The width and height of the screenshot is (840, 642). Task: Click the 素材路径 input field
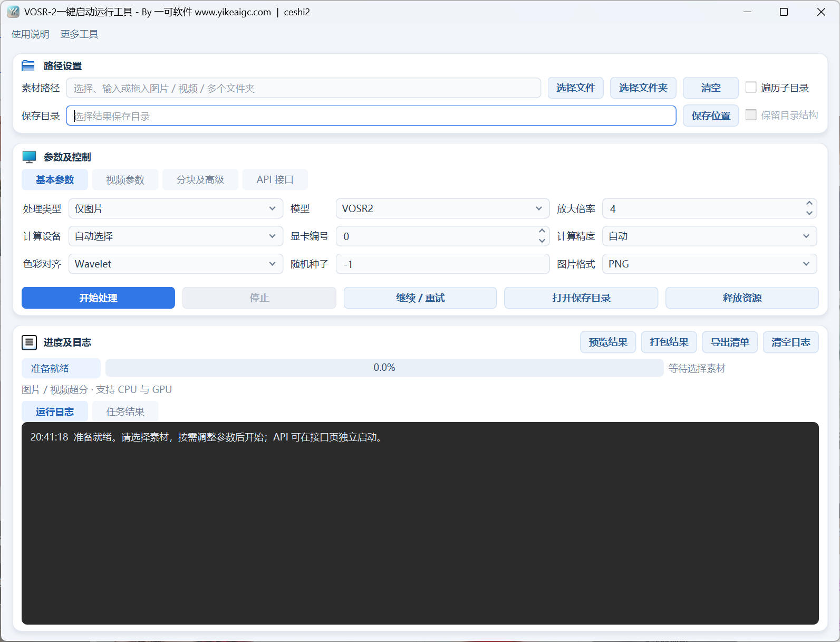point(304,88)
